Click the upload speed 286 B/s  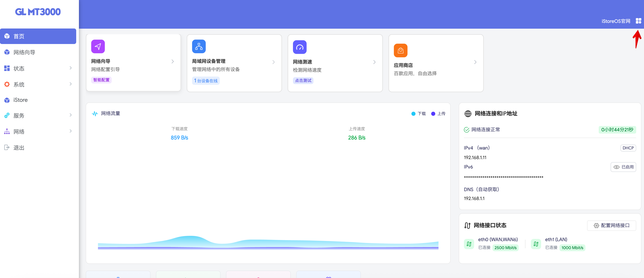(x=357, y=138)
